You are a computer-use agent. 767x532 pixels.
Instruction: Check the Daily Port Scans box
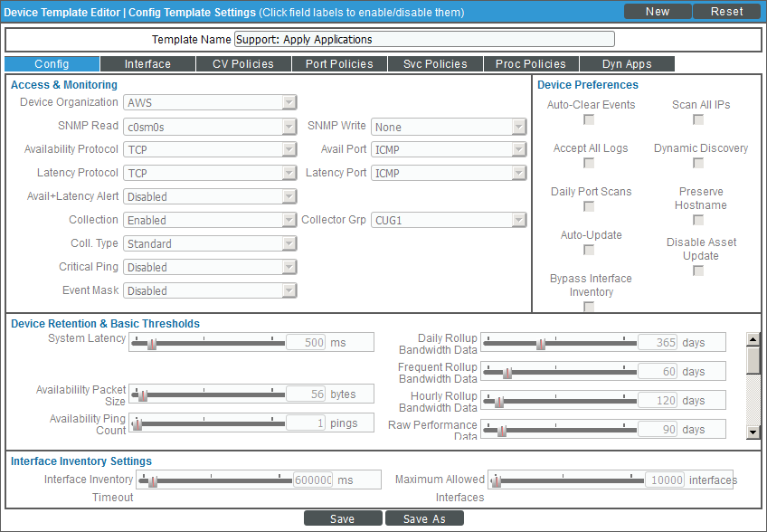(589, 205)
